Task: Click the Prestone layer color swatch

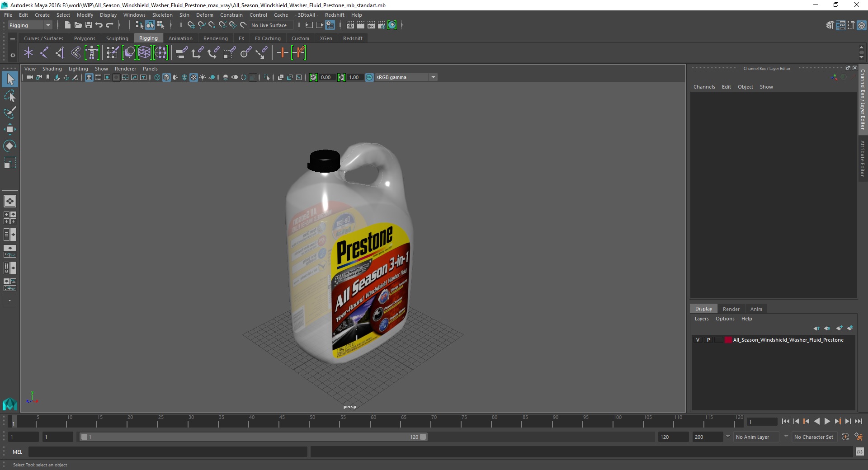Action: pyautogui.click(x=728, y=340)
